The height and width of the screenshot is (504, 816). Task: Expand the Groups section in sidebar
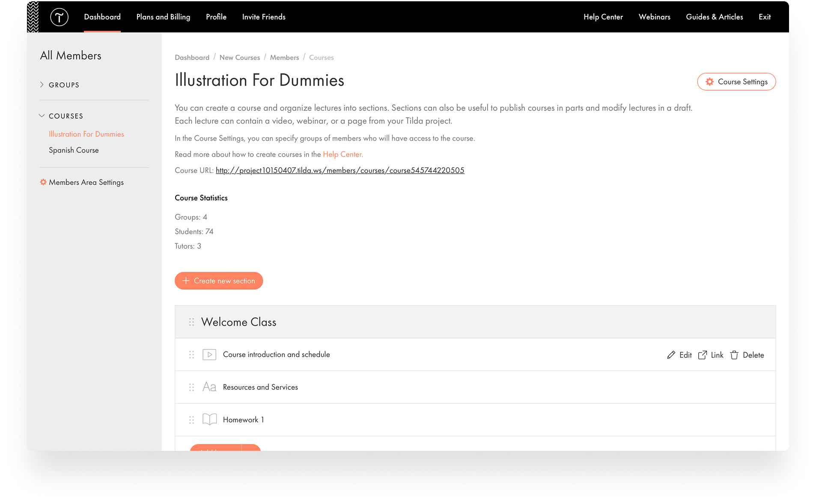pos(42,85)
